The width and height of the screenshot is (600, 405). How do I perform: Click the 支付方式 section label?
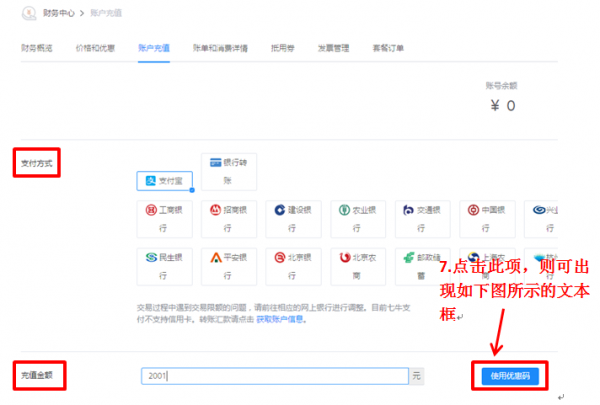click(37, 163)
